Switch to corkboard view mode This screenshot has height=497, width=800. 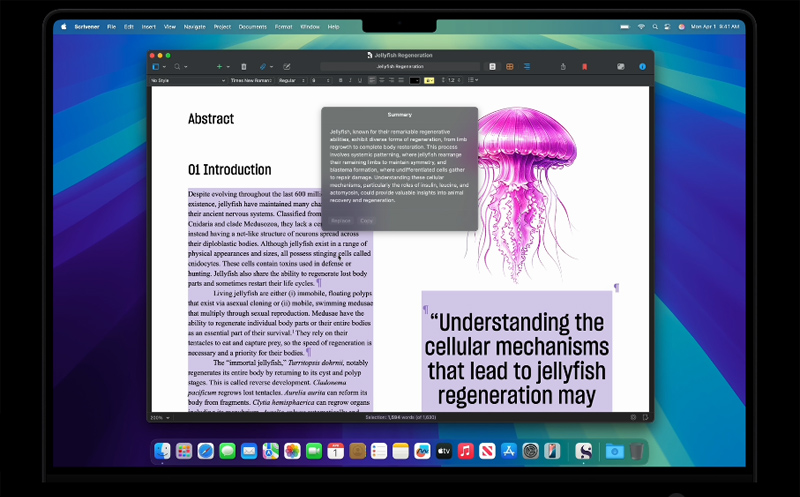click(509, 67)
